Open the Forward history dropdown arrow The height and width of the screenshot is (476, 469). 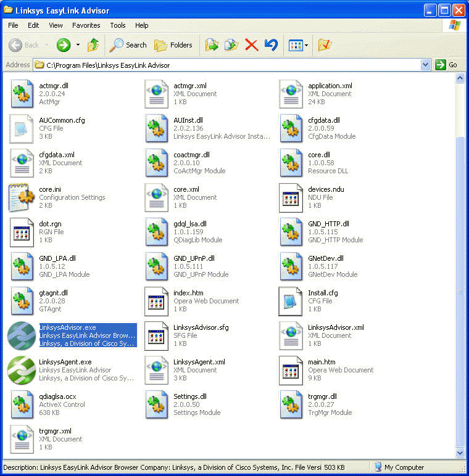(78, 45)
